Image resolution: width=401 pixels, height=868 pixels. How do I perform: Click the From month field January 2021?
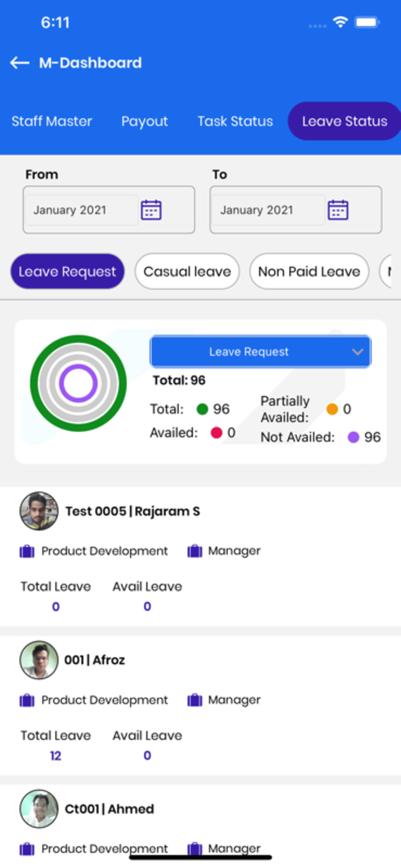coord(82,210)
